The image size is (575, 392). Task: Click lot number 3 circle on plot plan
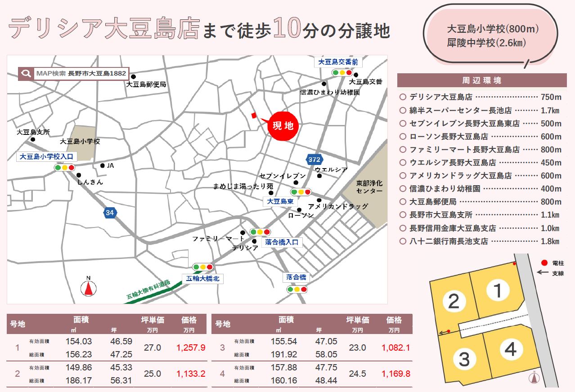(464, 359)
